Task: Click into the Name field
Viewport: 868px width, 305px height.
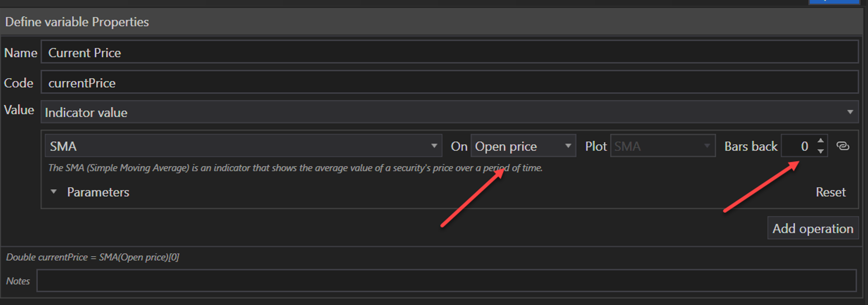Action: click(449, 53)
